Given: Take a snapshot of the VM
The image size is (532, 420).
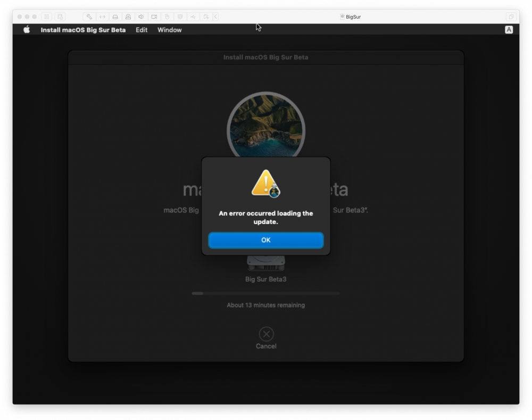Looking at the screenshot, I should pyautogui.click(x=60, y=17).
